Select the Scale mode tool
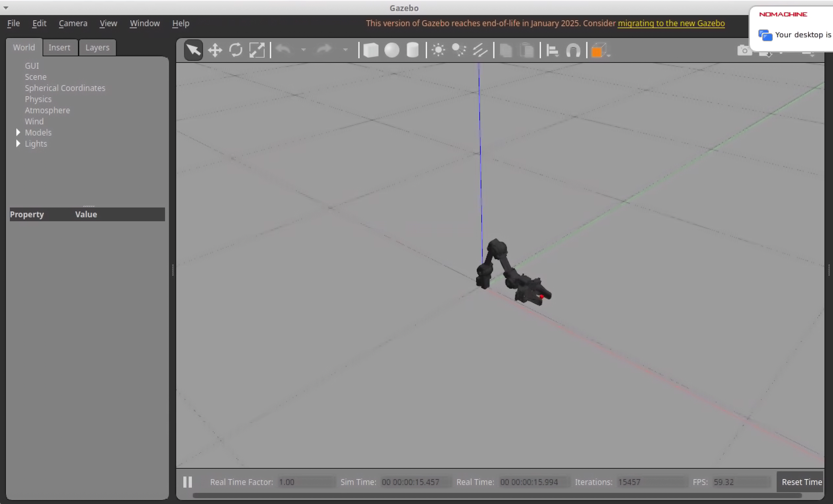The height and width of the screenshot is (504, 833). [257, 51]
